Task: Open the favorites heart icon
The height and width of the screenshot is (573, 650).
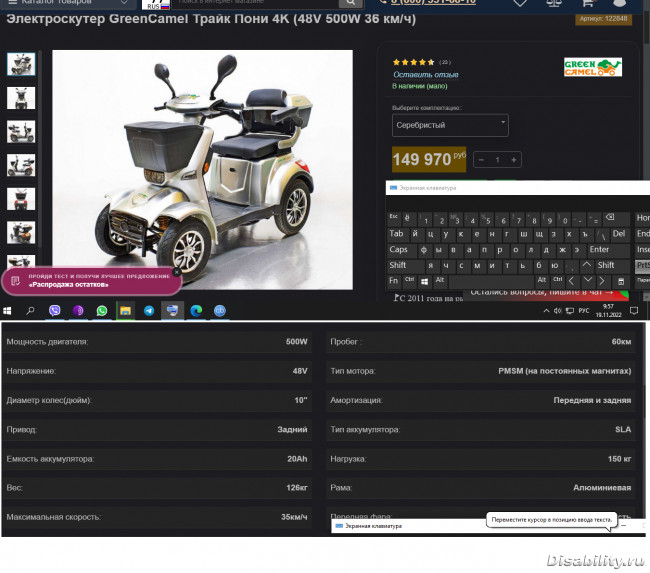Action: point(520,3)
